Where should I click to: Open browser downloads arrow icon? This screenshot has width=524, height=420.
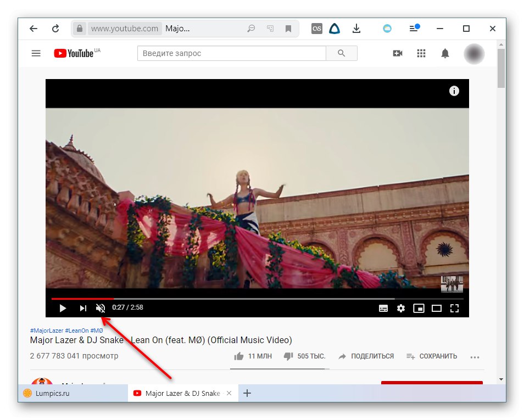pos(356,29)
